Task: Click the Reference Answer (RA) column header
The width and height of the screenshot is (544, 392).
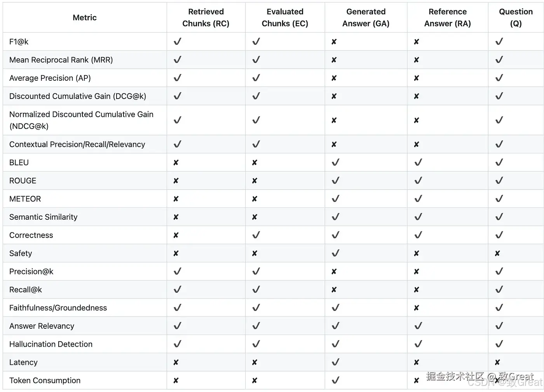Action: tap(448, 17)
